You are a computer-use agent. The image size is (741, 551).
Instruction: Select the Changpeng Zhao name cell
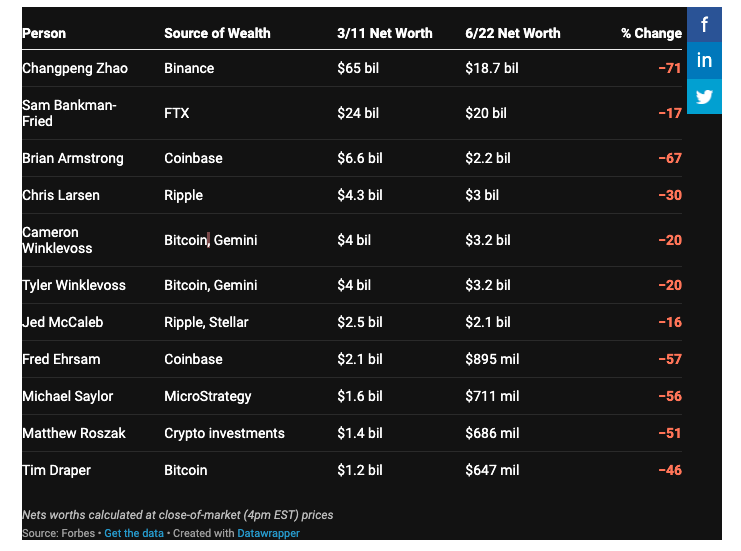[76, 68]
